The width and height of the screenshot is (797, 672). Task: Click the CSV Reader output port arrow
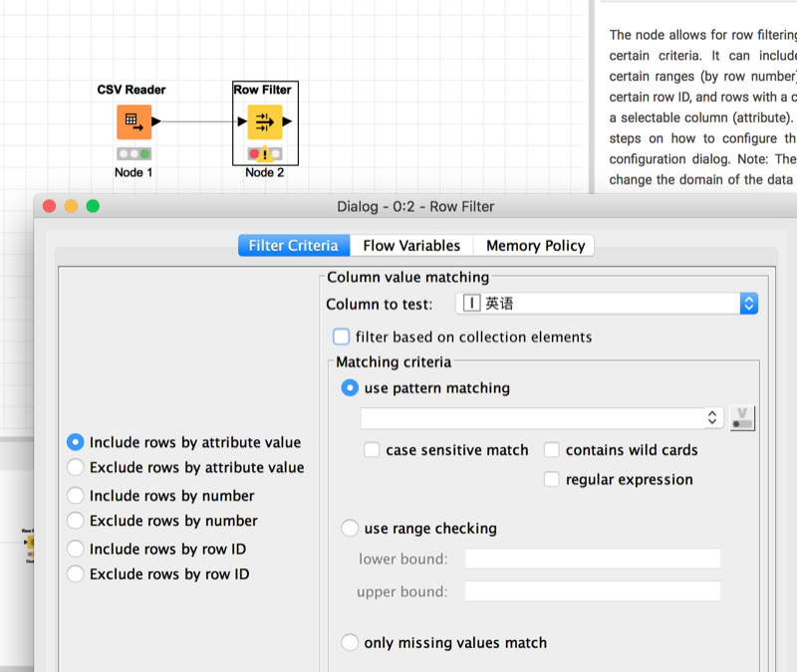click(156, 121)
